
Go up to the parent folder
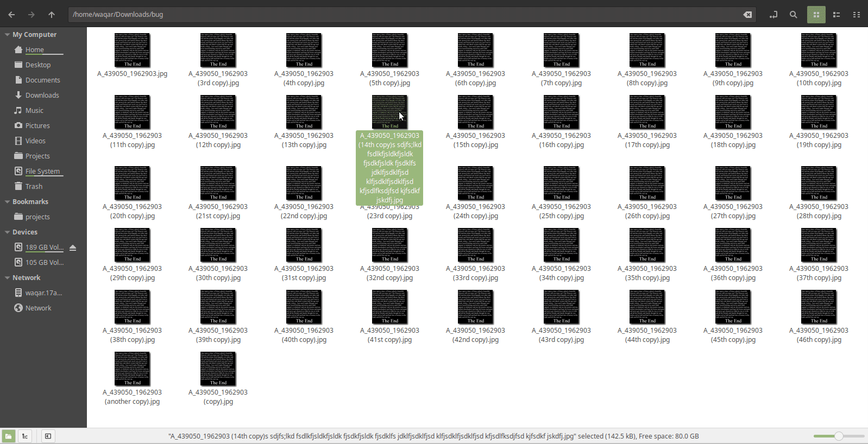pyautogui.click(x=52, y=15)
